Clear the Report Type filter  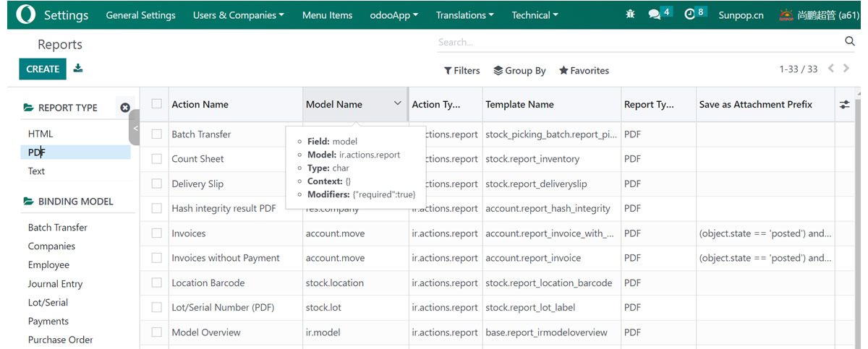click(x=124, y=108)
